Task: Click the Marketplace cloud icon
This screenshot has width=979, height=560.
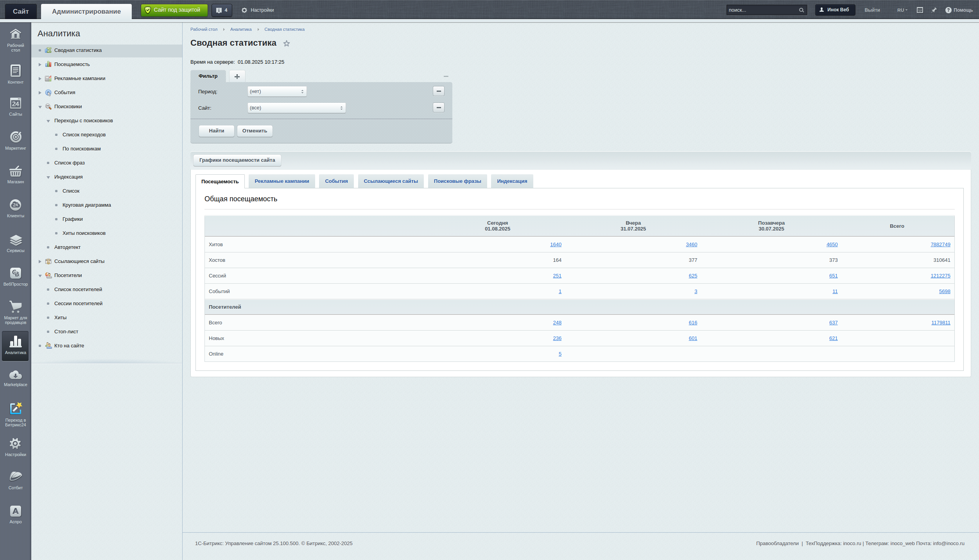Action: point(15,378)
